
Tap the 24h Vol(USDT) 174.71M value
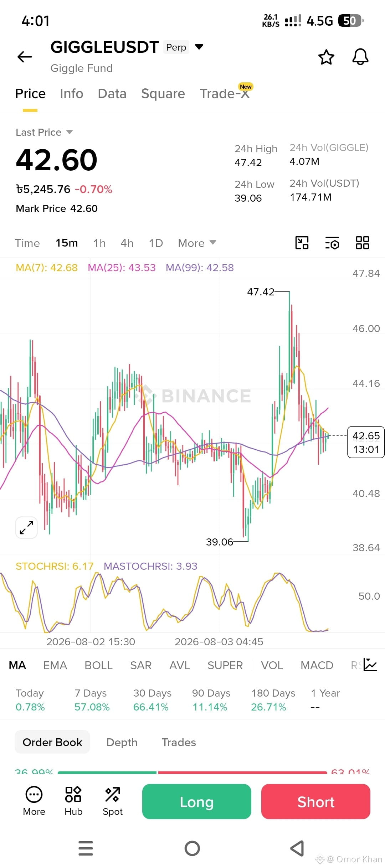(x=310, y=197)
